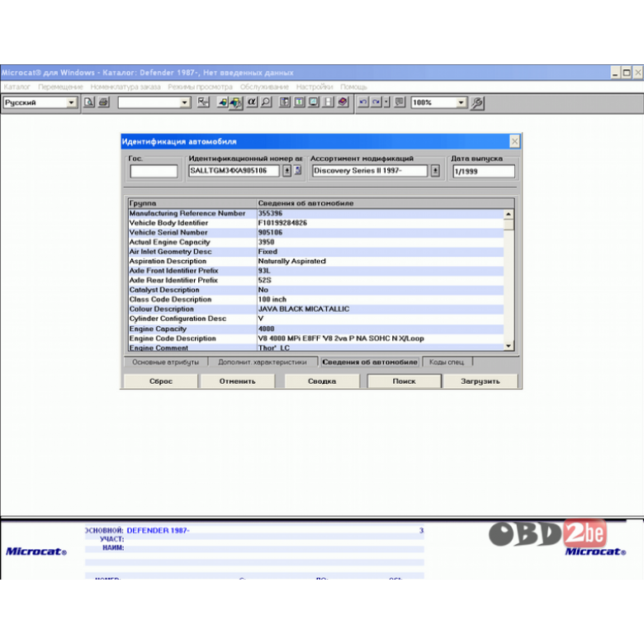
Task: Click the Сведения об автомобиле column header
Action: pyautogui.click(x=386, y=203)
